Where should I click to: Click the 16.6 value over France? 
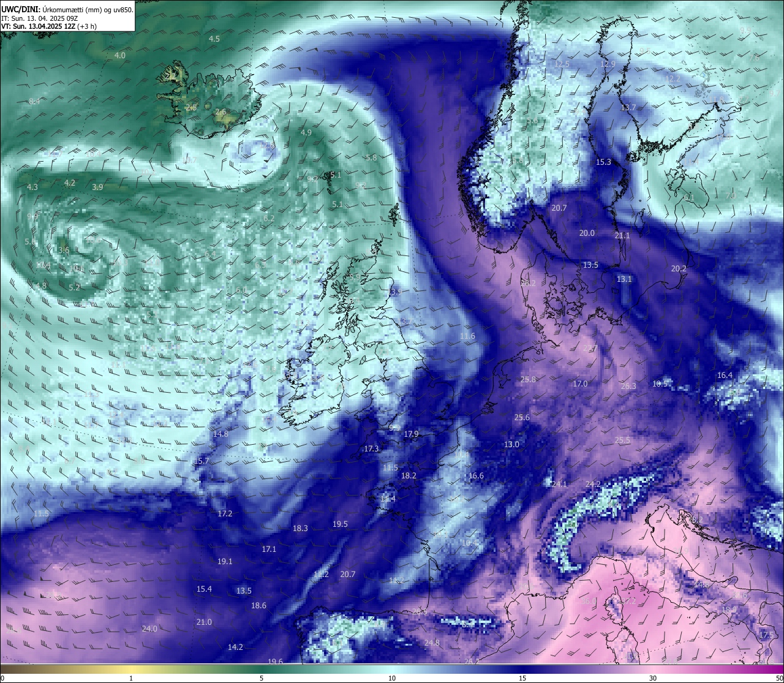click(476, 475)
